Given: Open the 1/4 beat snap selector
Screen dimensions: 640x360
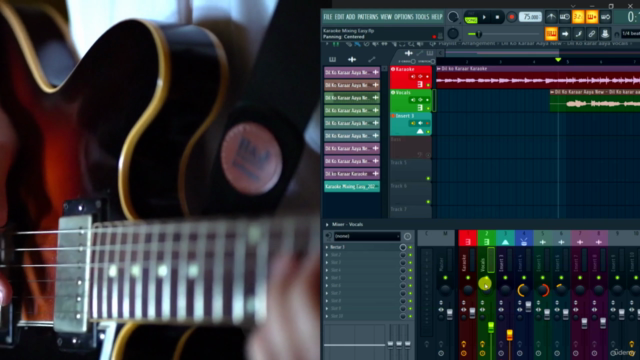Looking at the screenshot, I should 631,34.
